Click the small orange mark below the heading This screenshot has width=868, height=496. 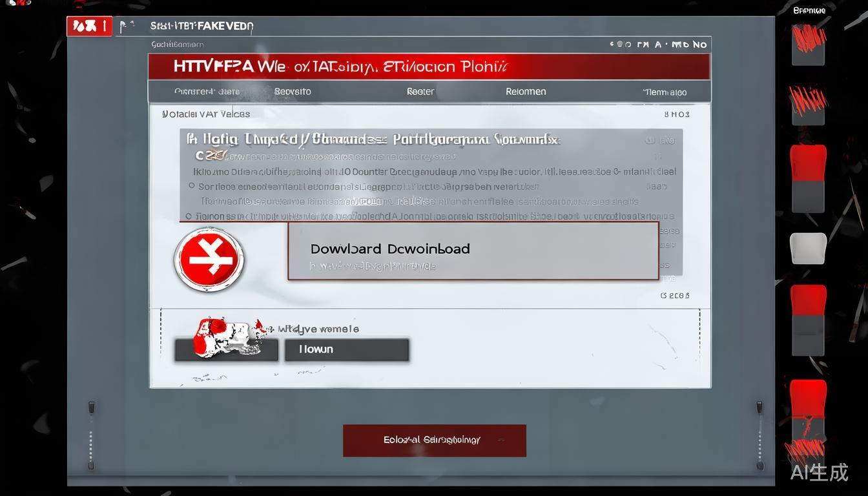(x=212, y=156)
